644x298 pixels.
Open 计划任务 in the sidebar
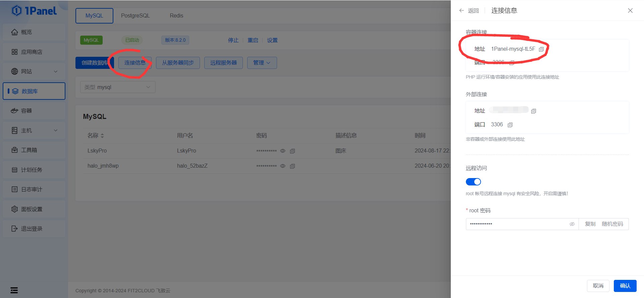[x=34, y=170]
